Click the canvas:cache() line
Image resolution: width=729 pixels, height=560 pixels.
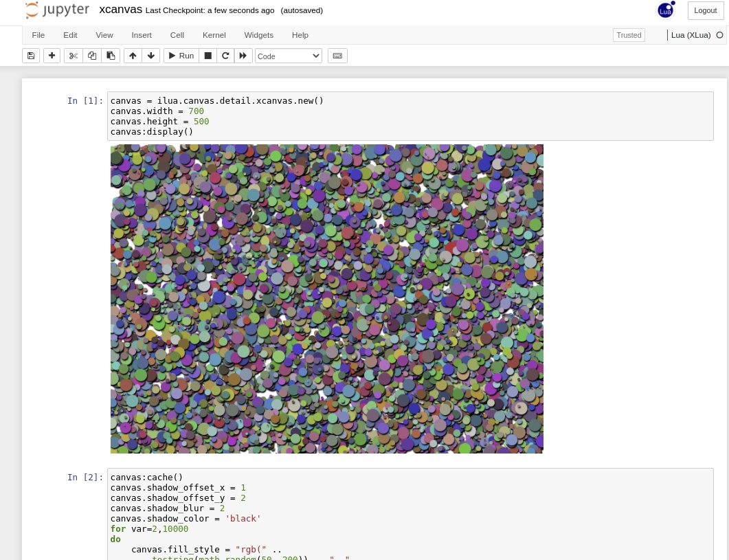(x=146, y=478)
